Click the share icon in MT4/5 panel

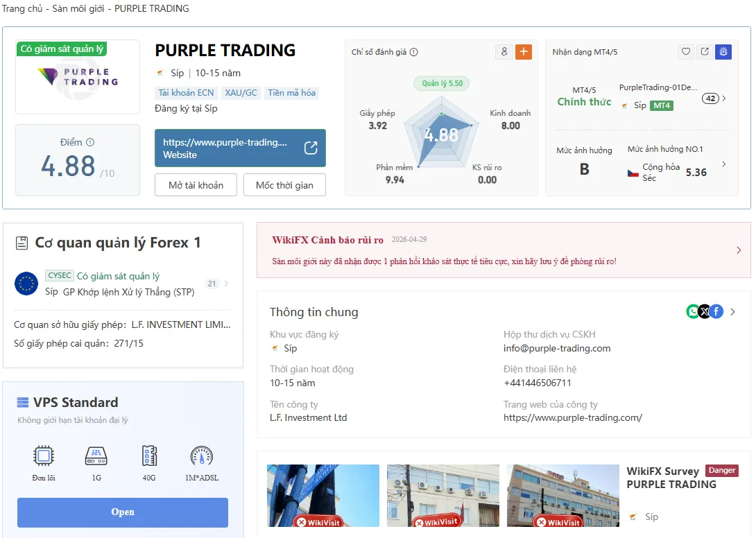705,51
